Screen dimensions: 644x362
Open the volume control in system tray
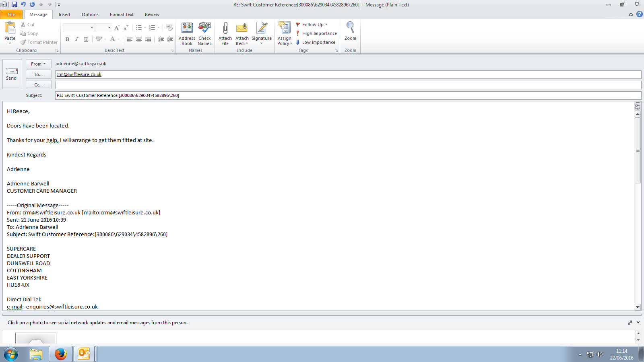(x=600, y=354)
